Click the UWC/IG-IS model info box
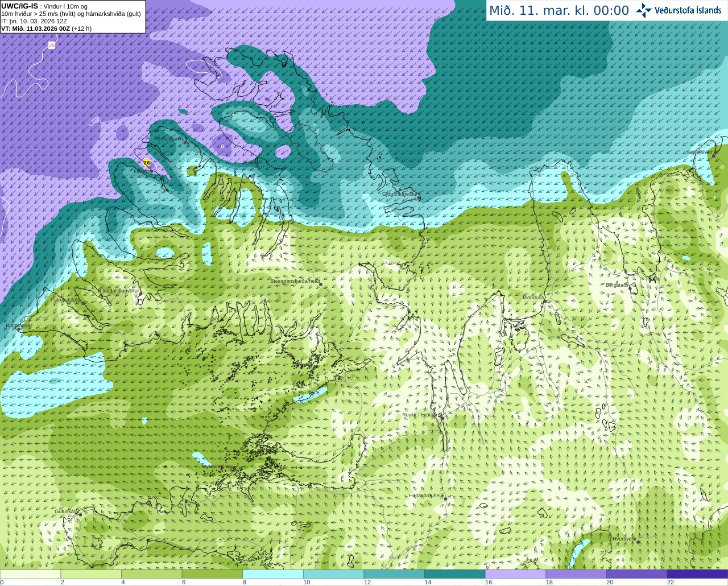Screen dimensions: 728x586 pos(72,16)
